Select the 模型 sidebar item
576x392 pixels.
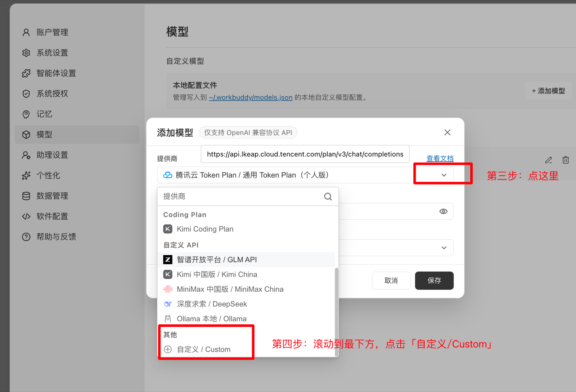(x=77, y=135)
